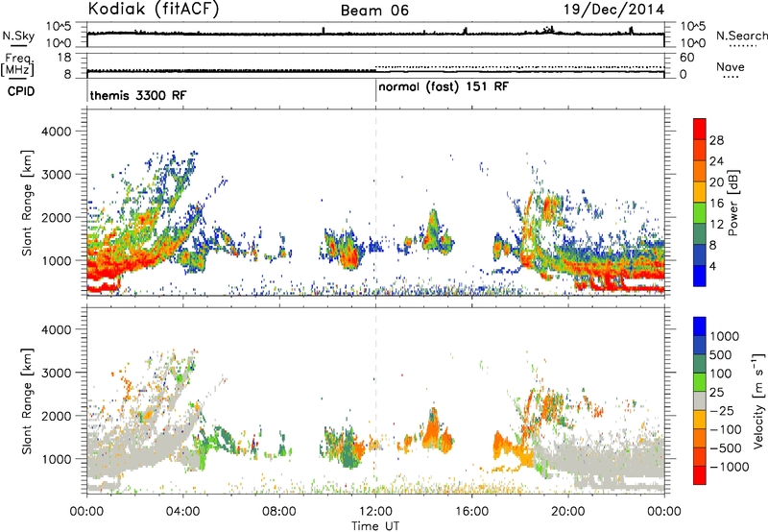Screen dimensions: 768x532
Task: Click the 'Power [dB]' colorbar label
Action: (x=732, y=203)
